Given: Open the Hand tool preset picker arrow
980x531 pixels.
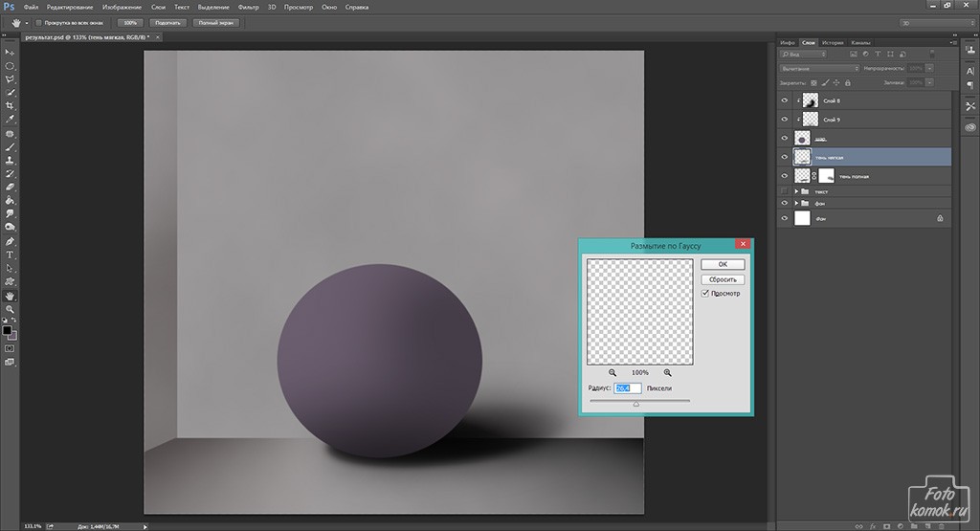Looking at the screenshot, I should point(26,23).
